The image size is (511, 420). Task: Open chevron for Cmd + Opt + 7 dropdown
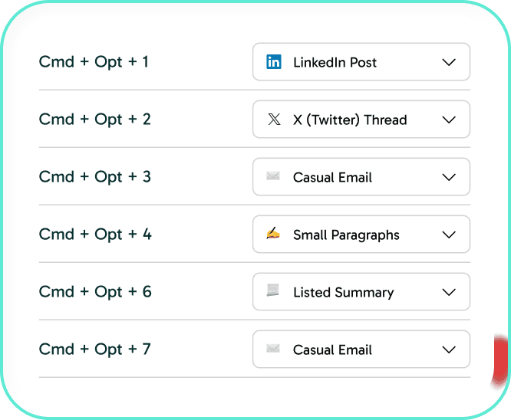point(450,349)
